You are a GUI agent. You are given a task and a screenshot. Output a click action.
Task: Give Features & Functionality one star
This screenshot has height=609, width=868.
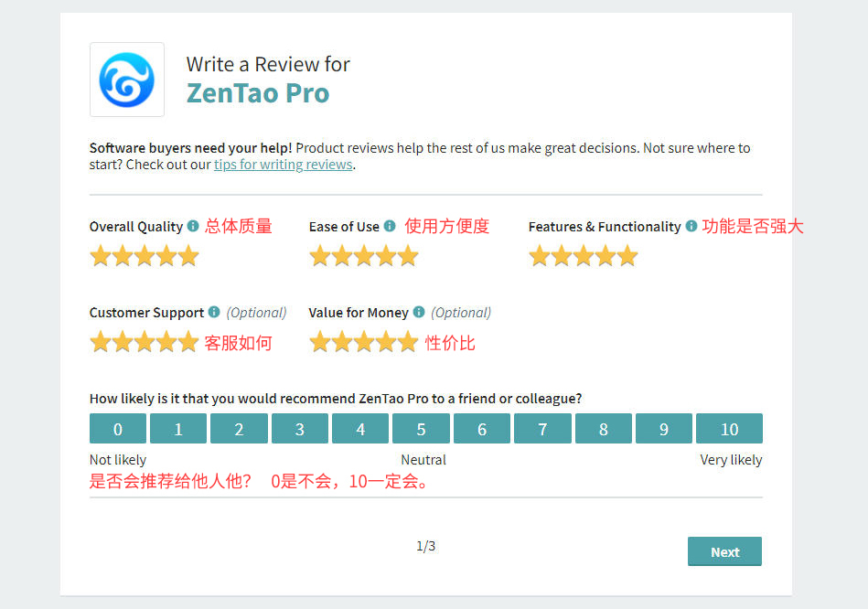pos(540,256)
